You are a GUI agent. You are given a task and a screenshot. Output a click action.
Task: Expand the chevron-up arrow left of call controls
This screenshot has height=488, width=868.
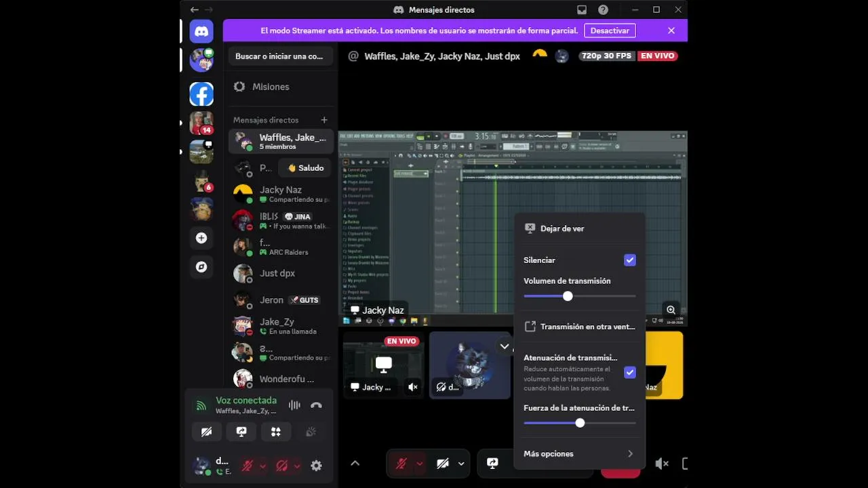355,464
